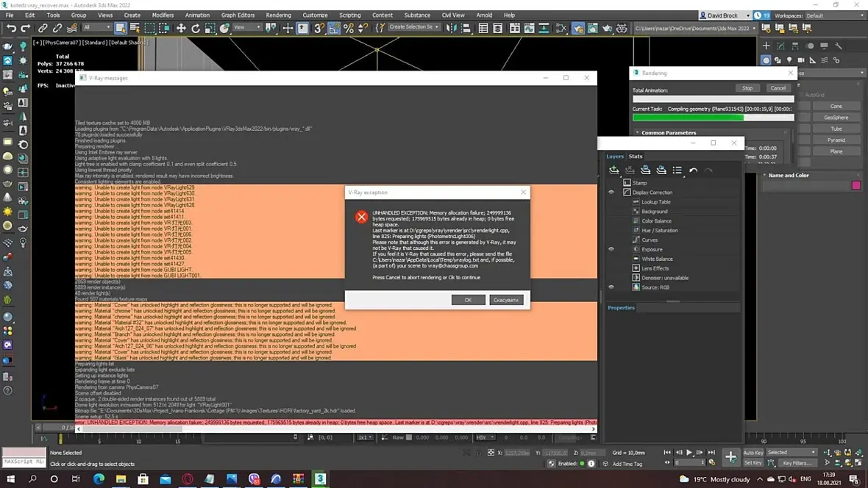Open the David Brock account dropdown
868x488 pixels.
click(725, 15)
